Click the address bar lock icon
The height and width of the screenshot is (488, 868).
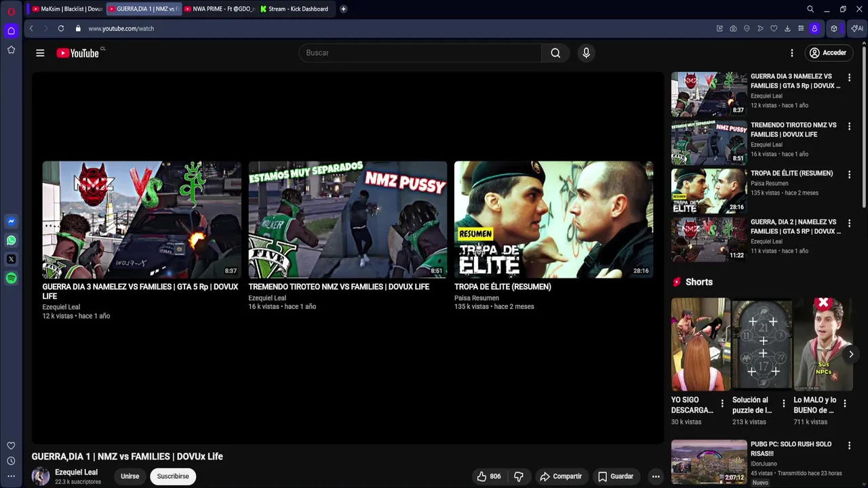pyautogui.click(x=78, y=28)
